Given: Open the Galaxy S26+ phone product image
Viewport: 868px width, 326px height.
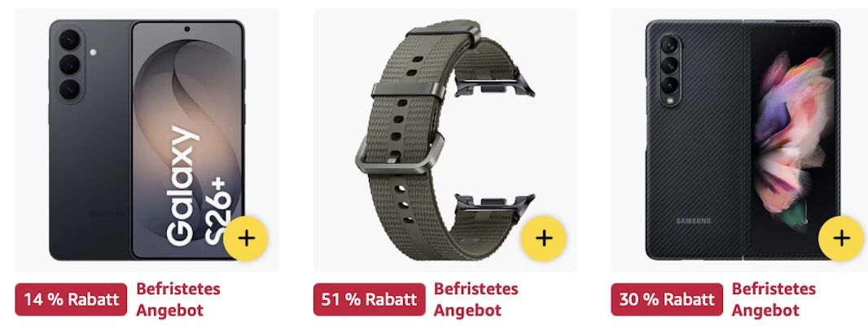Looking at the screenshot, I should 147,139.
